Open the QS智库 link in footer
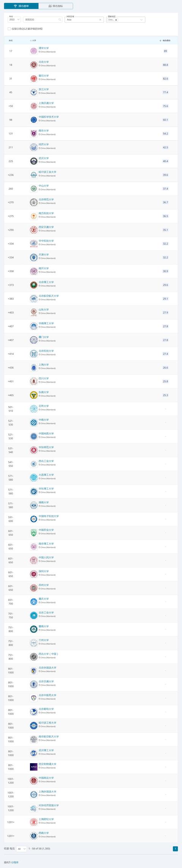The width and height of the screenshot is (182, 868). [x=15, y=862]
